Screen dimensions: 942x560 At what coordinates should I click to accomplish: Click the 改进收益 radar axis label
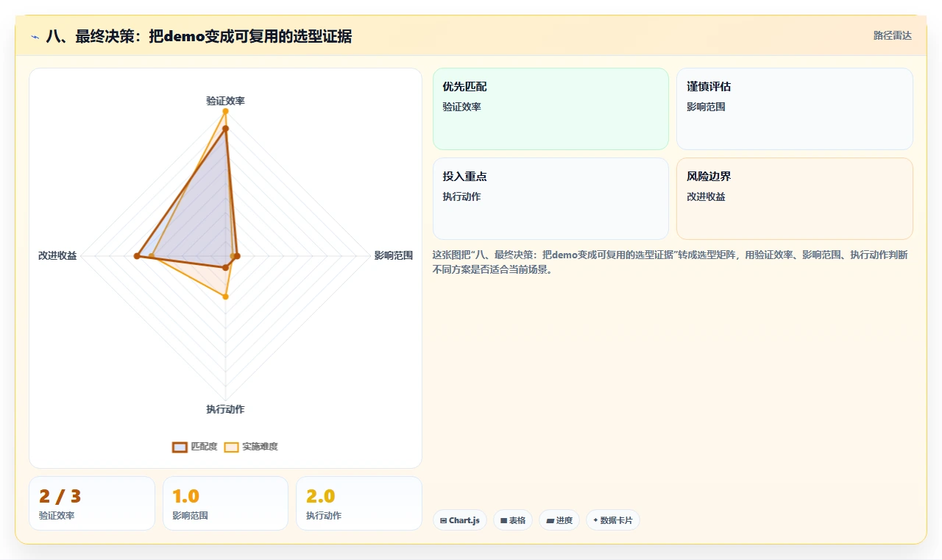[57, 256]
